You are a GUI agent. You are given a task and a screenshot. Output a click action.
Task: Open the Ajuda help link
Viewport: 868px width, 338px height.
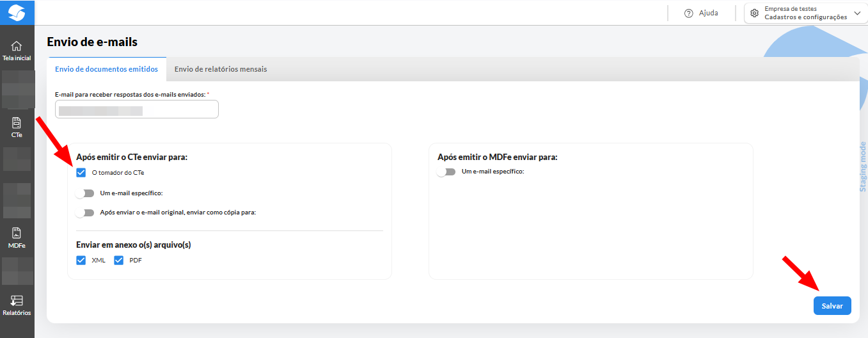(708, 13)
